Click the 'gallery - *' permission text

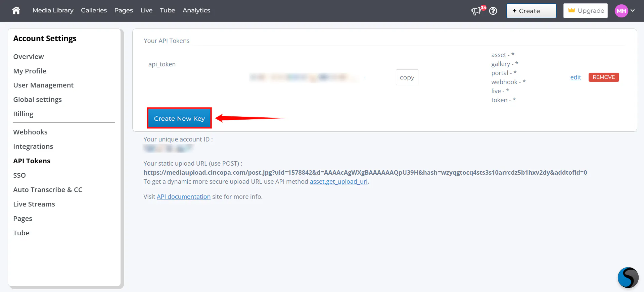click(x=505, y=64)
